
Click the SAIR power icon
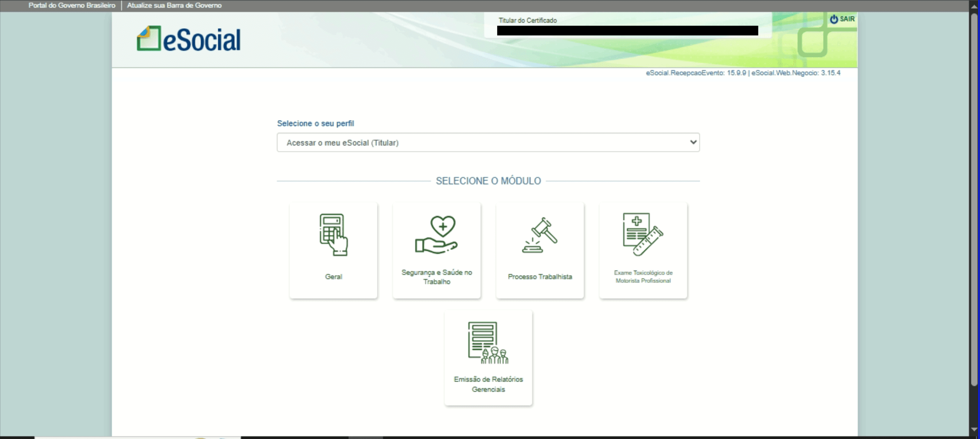[833, 19]
